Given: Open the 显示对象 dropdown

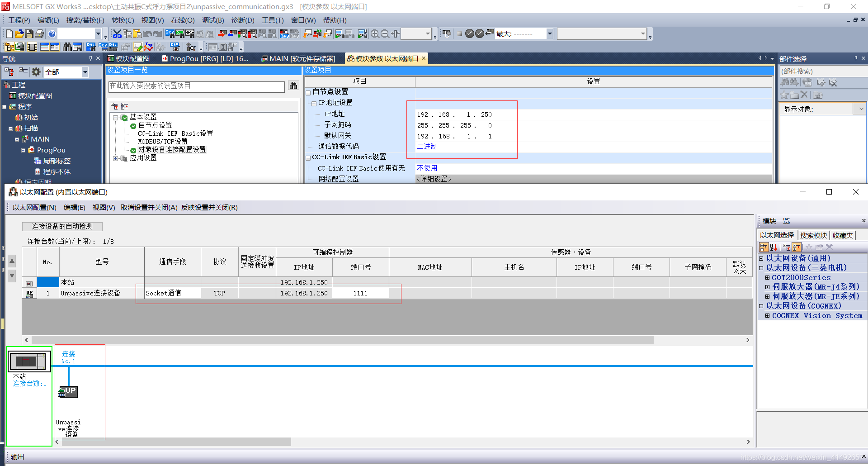Looking at the screenshot, I should pyautogui.click(x=861, y=109).
